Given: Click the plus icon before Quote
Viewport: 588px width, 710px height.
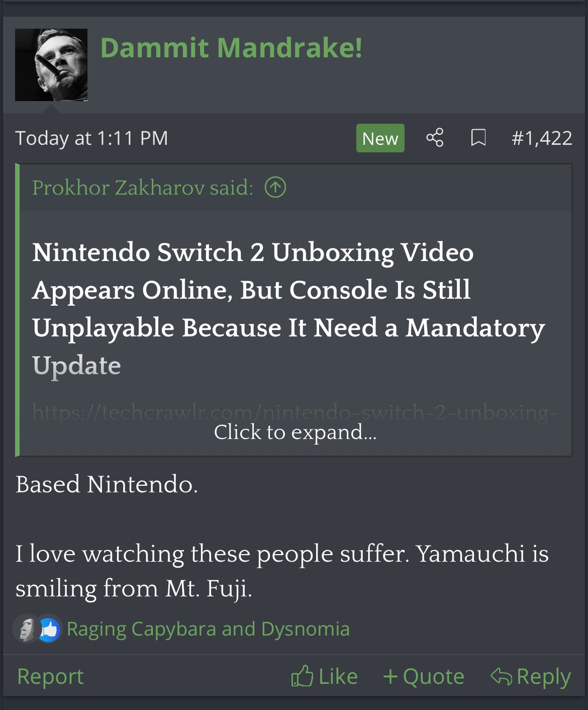Looking at the screenshot, I should click(390, 676).
